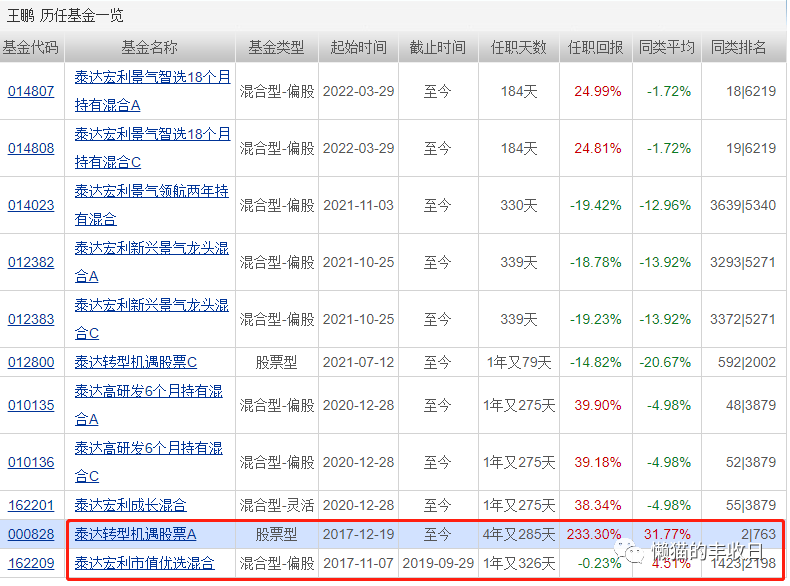Viewport: 790px width, 586px height.
Task: Select the -19.42% return value
Action: pos(596,205)
